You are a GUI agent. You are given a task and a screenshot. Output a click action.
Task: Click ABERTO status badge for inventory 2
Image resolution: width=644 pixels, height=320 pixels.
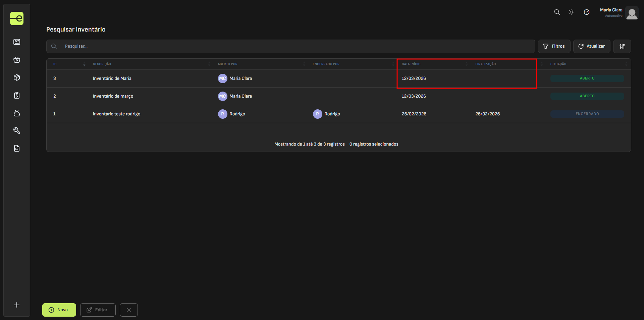(587, 96)
